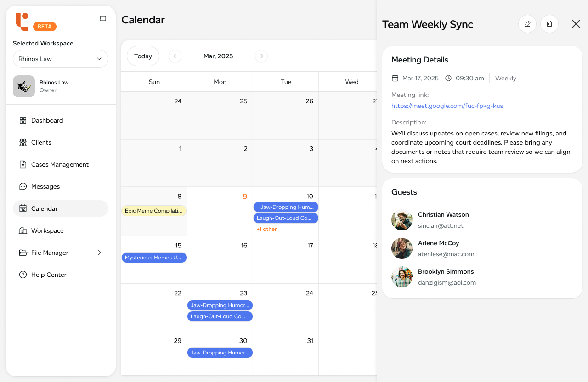588x382 pixels.
Task: Open the Google Meet link for the meeting
Action: [x=447, y=106]
